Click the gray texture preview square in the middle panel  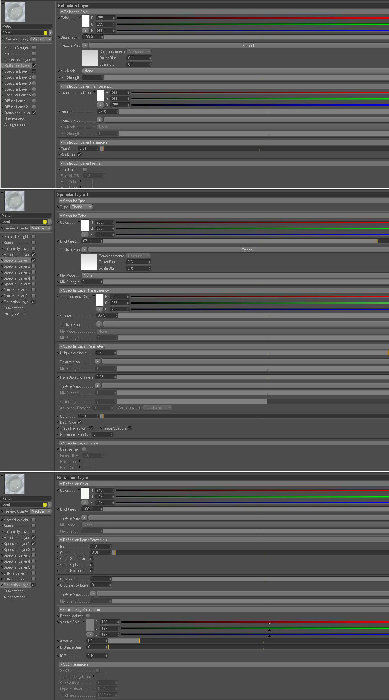click(89, 262)
